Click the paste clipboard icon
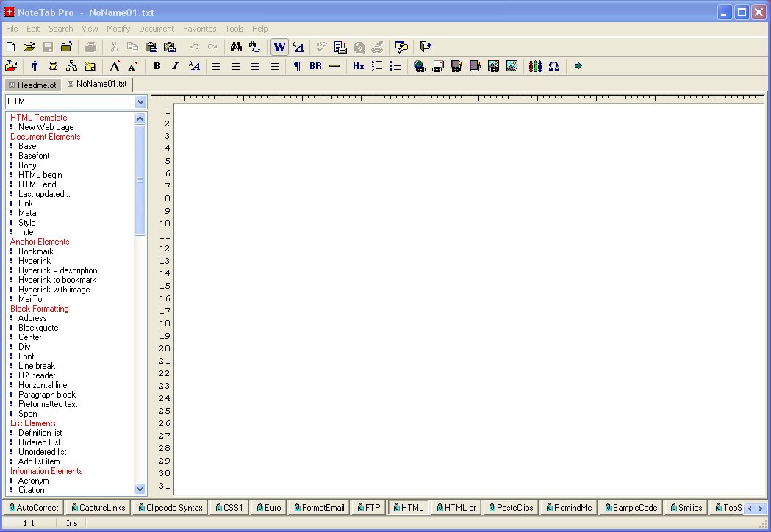 [x=151, y=47]
